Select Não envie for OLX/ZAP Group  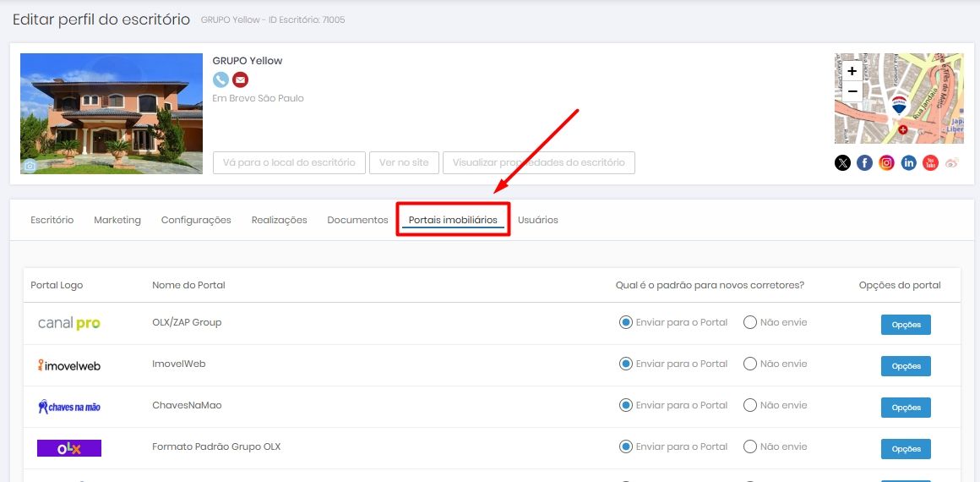pyautogui.click(x=750, y=322)
